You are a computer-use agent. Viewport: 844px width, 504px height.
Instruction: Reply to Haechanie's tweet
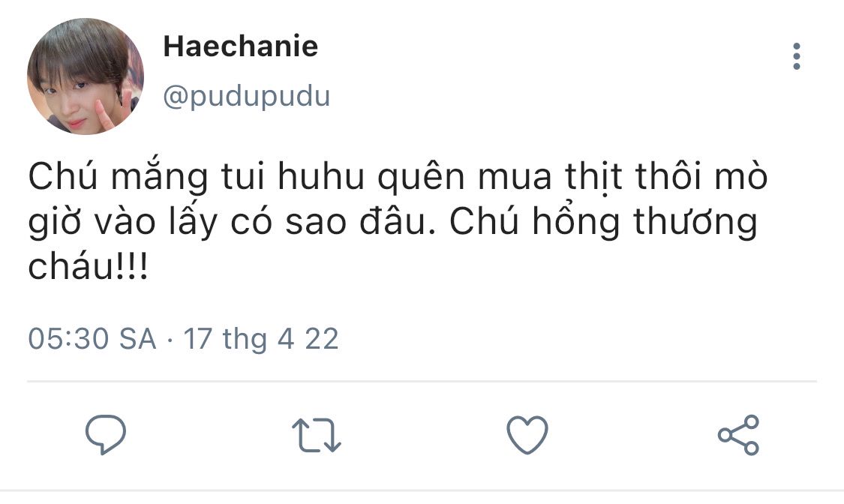pyautogui.click(x=106, y=434)
